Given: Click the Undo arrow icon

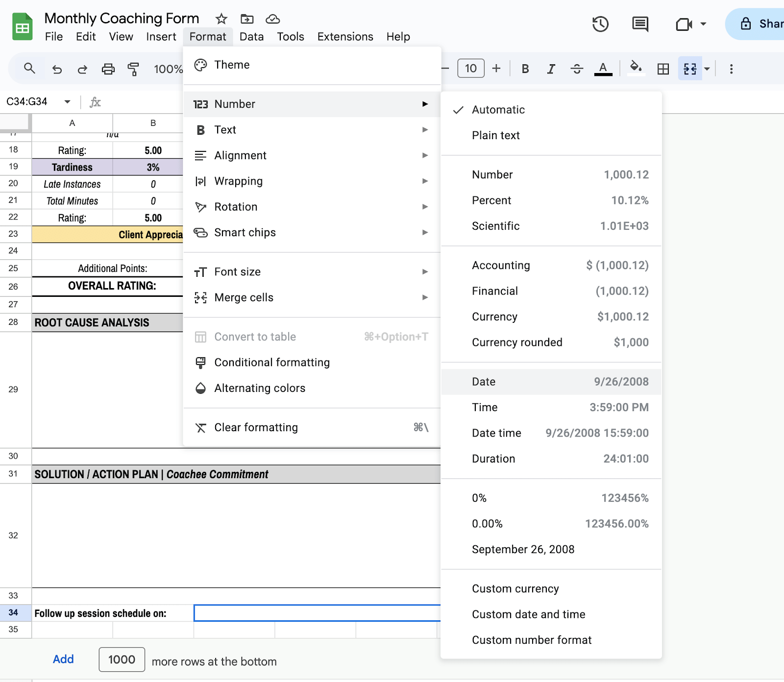Looking at the screenshot, I should click(x=57, y=69).
